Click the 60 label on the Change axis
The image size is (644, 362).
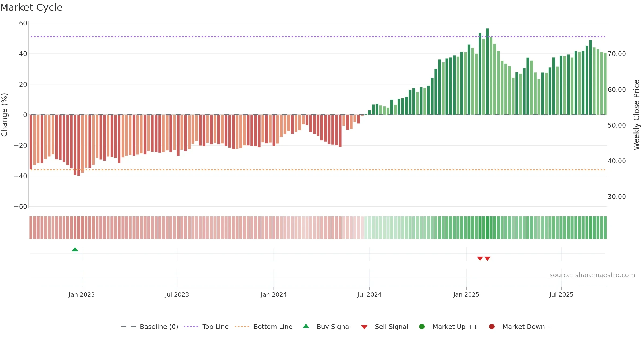(x=23, y=23)
